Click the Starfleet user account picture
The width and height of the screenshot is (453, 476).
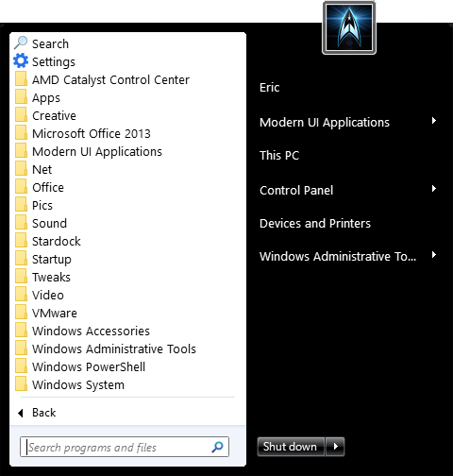(349, 27)
